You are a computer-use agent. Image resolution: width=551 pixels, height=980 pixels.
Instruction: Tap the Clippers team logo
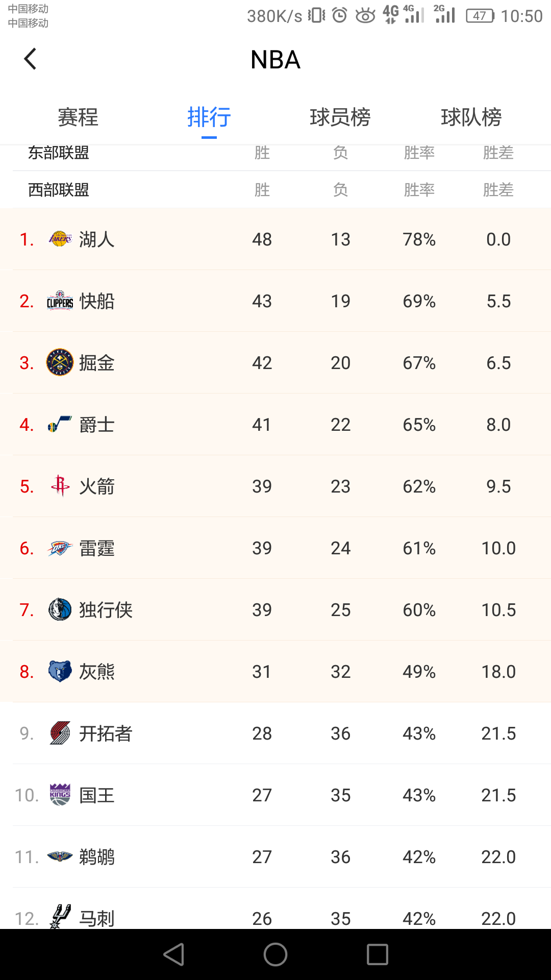click(60, 301)
